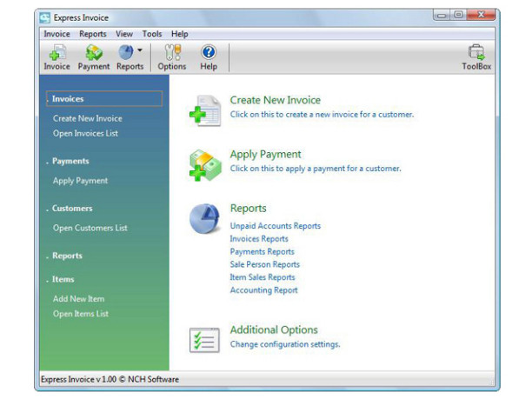This screenshot has height=399, width=532.
Task: Open Item Sales Reports link
Action: 263,277
